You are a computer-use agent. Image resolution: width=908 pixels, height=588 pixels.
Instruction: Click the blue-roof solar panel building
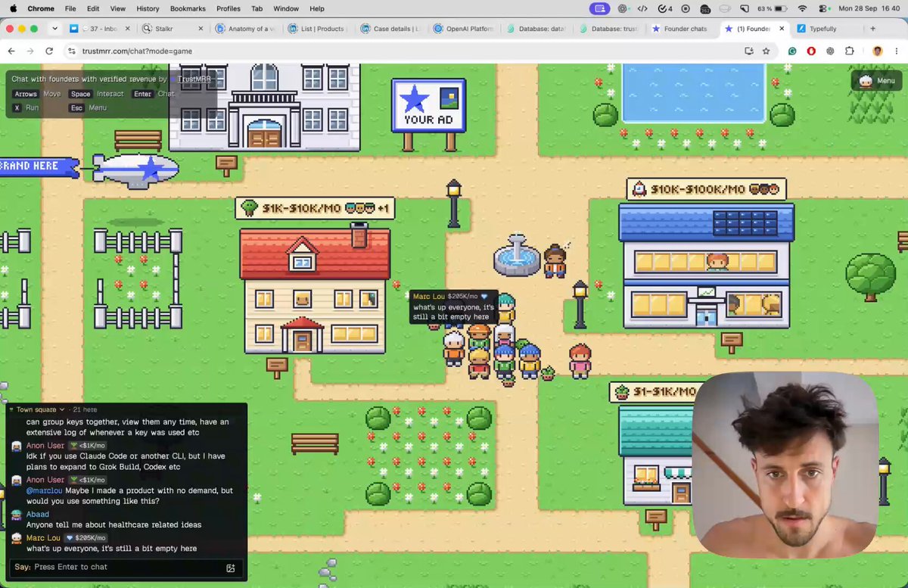tap(707, 265)
